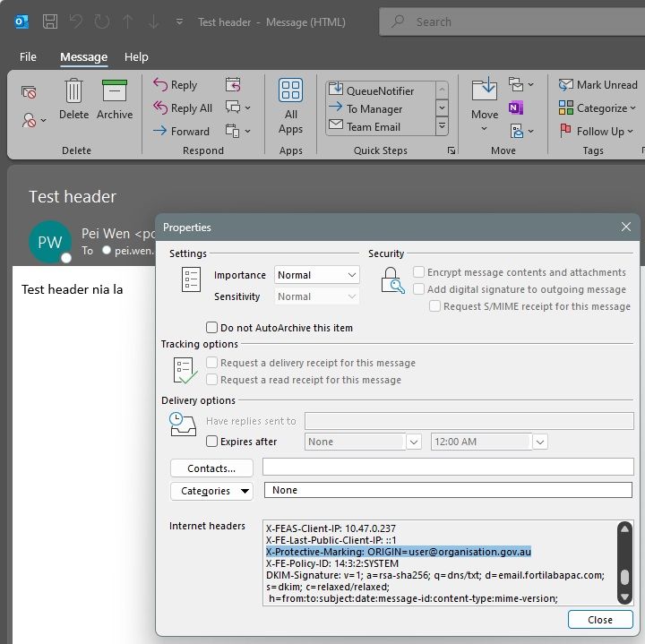645x644 pixels.
Task: Enable Do not AutoArchive this item
Action: [x=212, y=328]
